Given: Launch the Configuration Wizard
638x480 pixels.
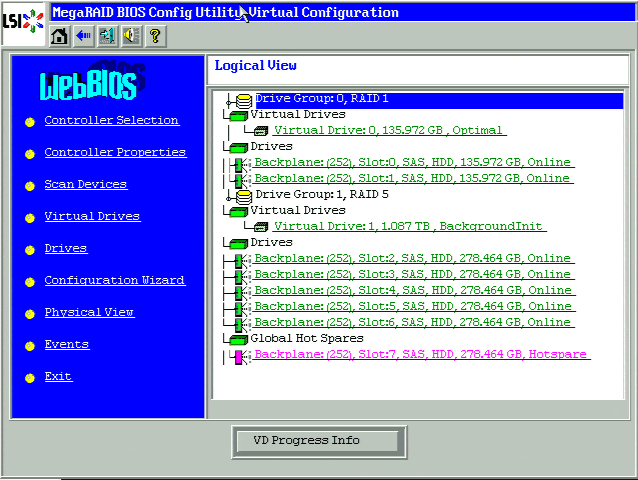Looking at the screenshot, I should tap(115, 280).
